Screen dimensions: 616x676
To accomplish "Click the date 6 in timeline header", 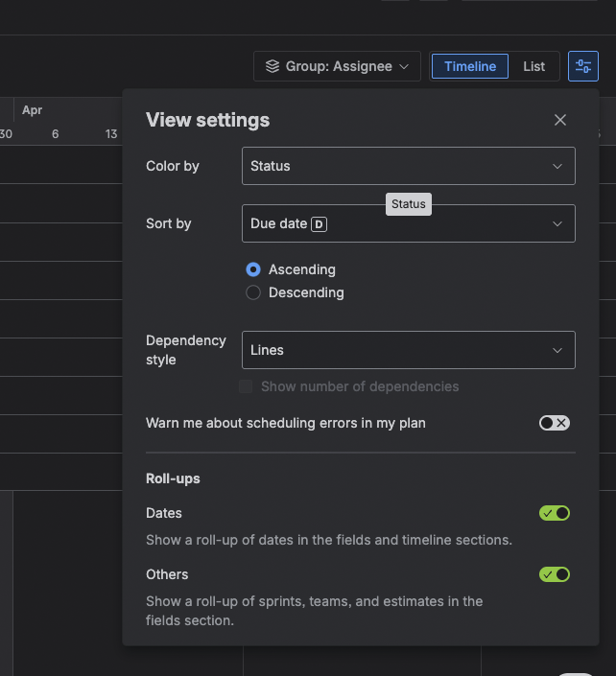I will point(55,134).
